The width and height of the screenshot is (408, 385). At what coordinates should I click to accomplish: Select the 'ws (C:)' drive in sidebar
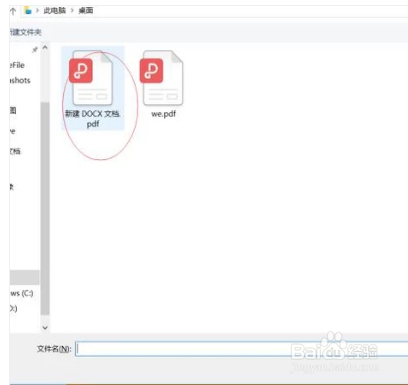22,293
